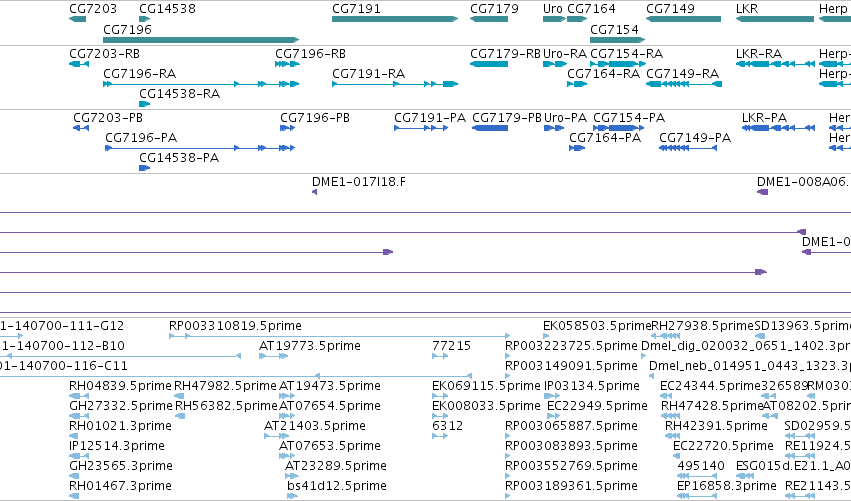Select protein label CG7196-PB
The image size is (851, 501).
pyautogui.click(x=315, y=118)
